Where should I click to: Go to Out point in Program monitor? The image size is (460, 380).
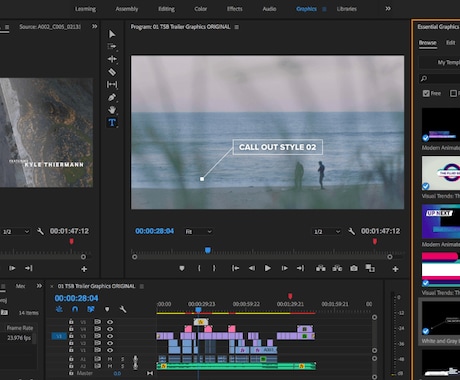coord(300,268)
